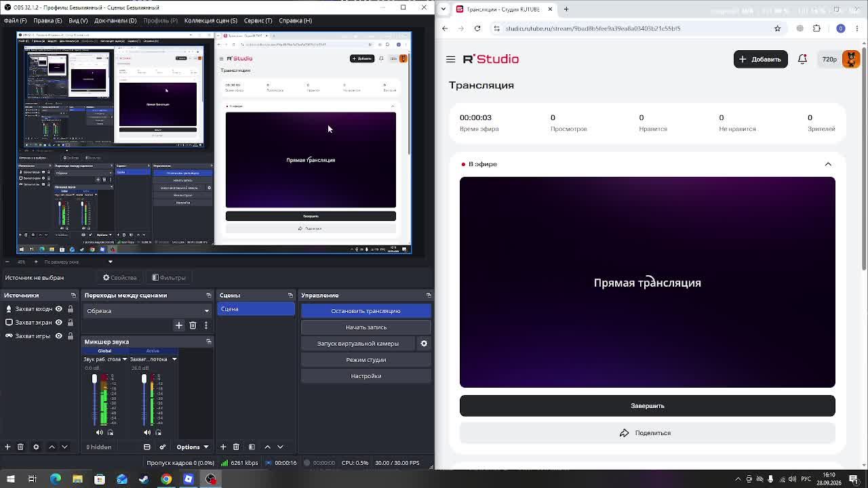Open the mixer Options dropdown

pos(193,447)
